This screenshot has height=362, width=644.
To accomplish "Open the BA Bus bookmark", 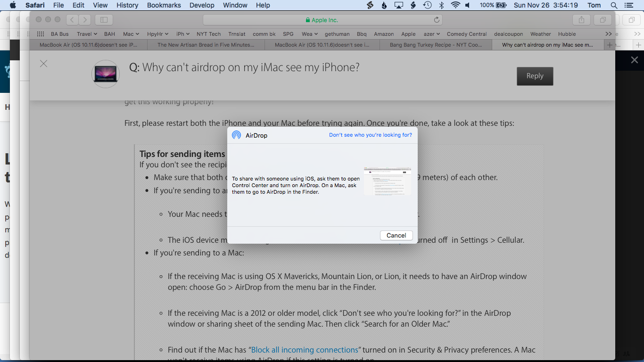I will pos(60,34).
